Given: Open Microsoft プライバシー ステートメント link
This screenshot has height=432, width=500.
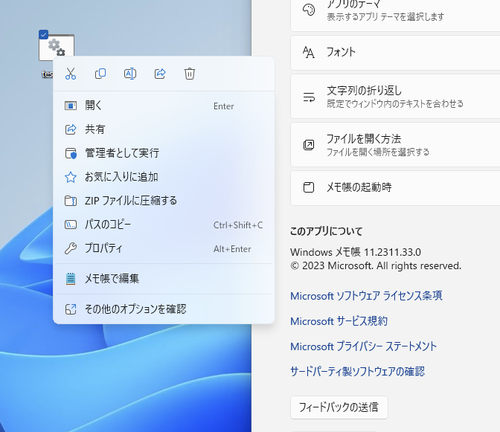Looking at the screenshot, I should pyautogui.click(x=363, y=347).
